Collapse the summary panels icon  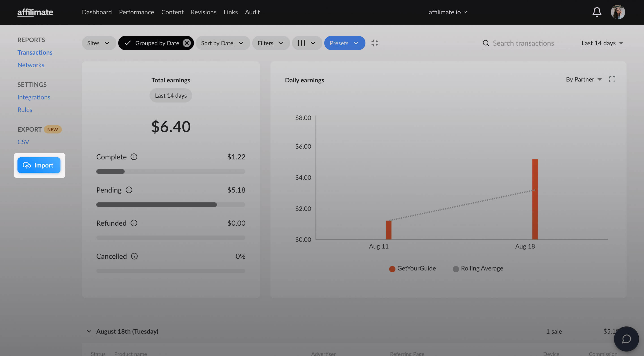tap(374, 43)
